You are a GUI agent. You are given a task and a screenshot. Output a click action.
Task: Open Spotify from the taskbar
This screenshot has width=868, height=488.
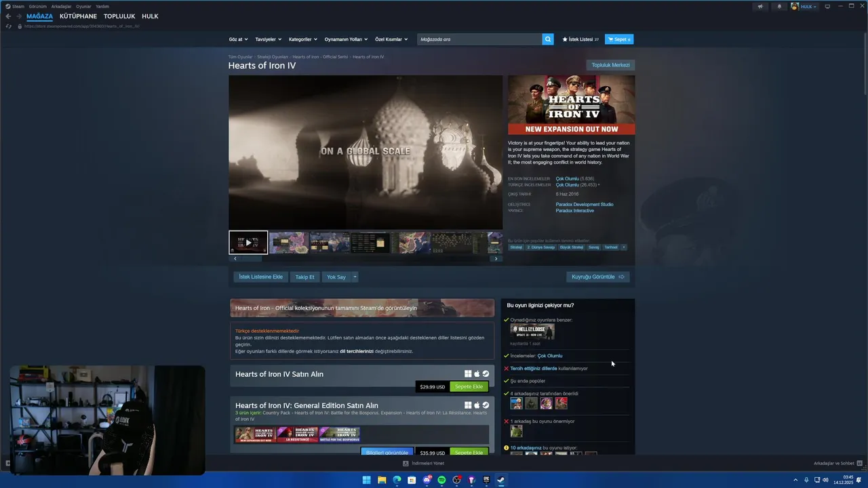click(x=441, y=480)
